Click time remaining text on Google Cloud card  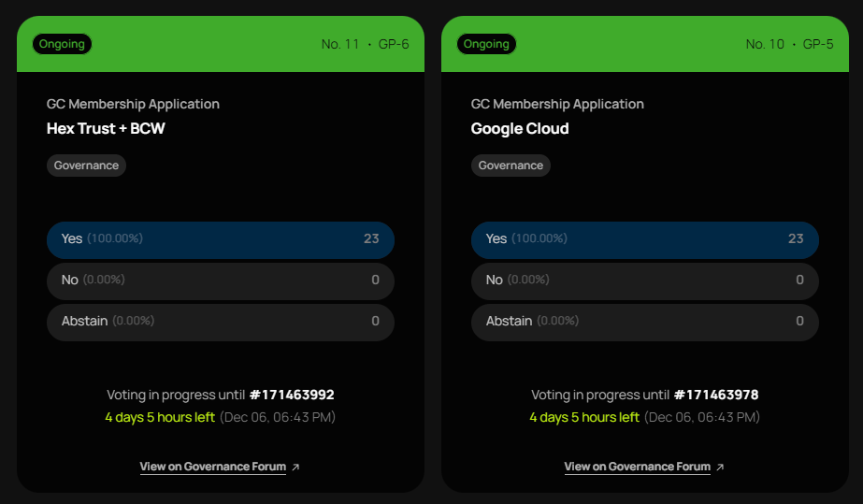584,418
